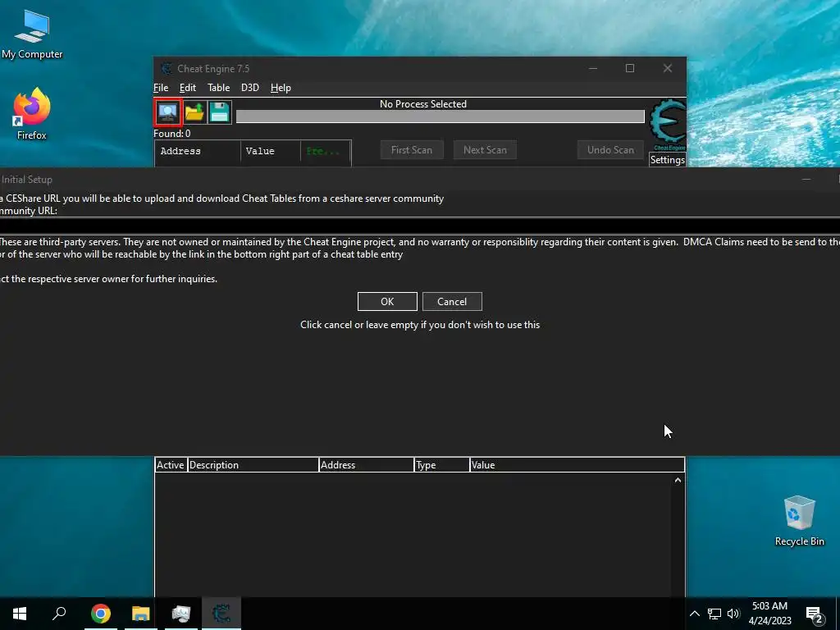Open the Help menu
The height and width of the screenshot is (630, 840).
tap(281, 88)
